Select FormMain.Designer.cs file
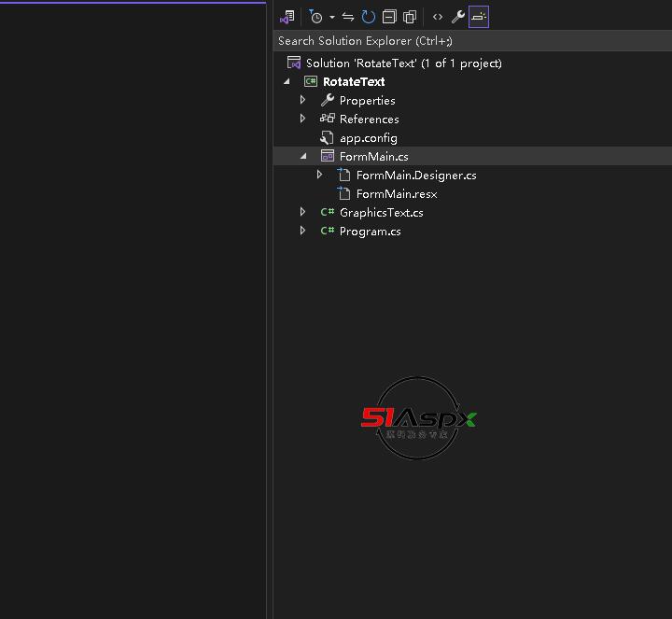This screenshot has height=619, width=672. pyautogui.click(x=416, y=176)
